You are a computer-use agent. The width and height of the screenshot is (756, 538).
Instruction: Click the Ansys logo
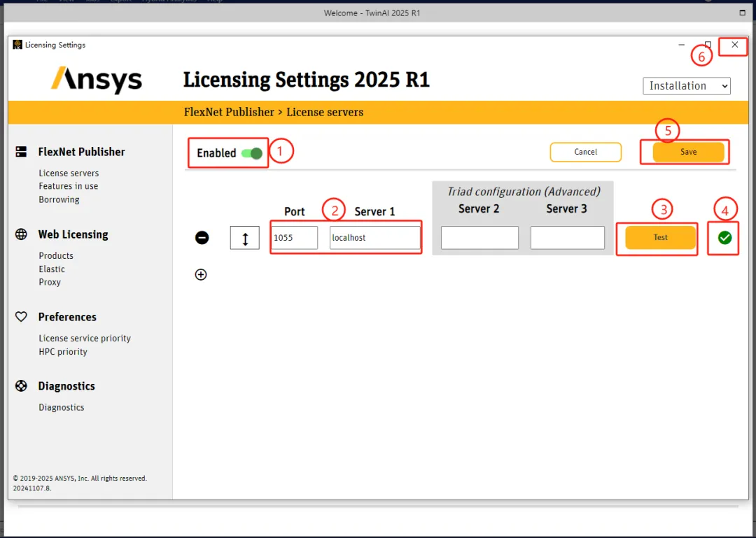(97, 80)
